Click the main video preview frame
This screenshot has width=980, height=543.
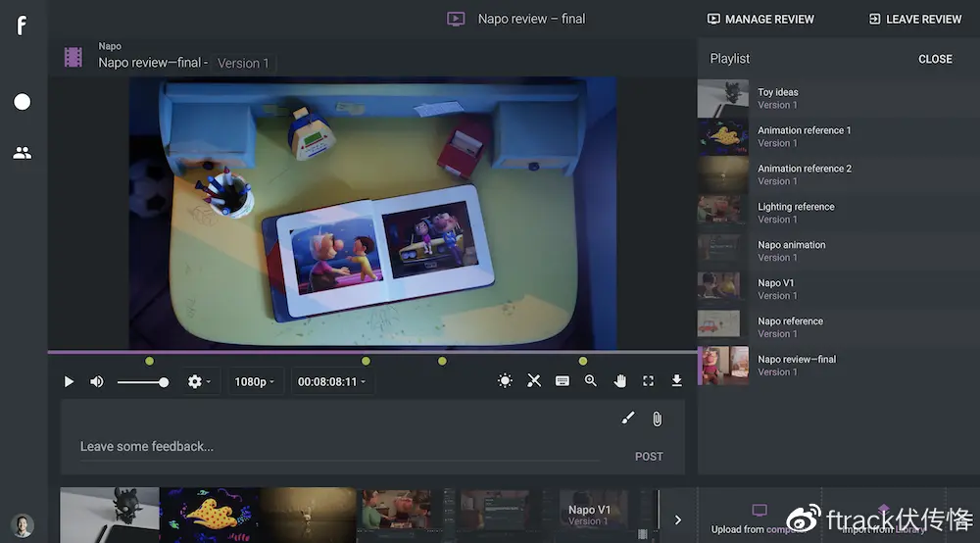point(372,213)
